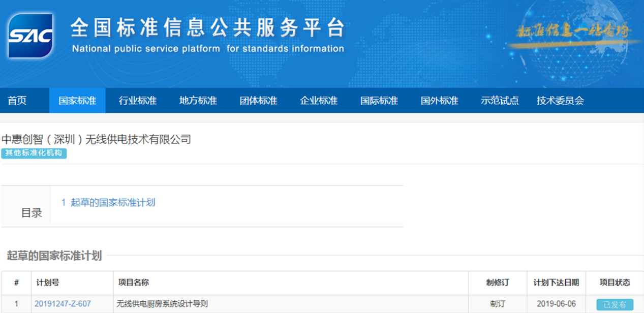Open the 行业标准 menu item

(x=138, y=101)
